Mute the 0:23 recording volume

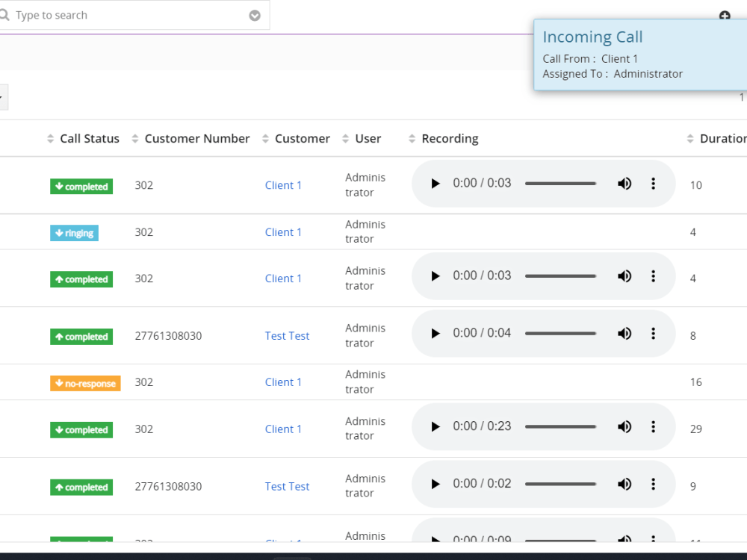point(624,426)
